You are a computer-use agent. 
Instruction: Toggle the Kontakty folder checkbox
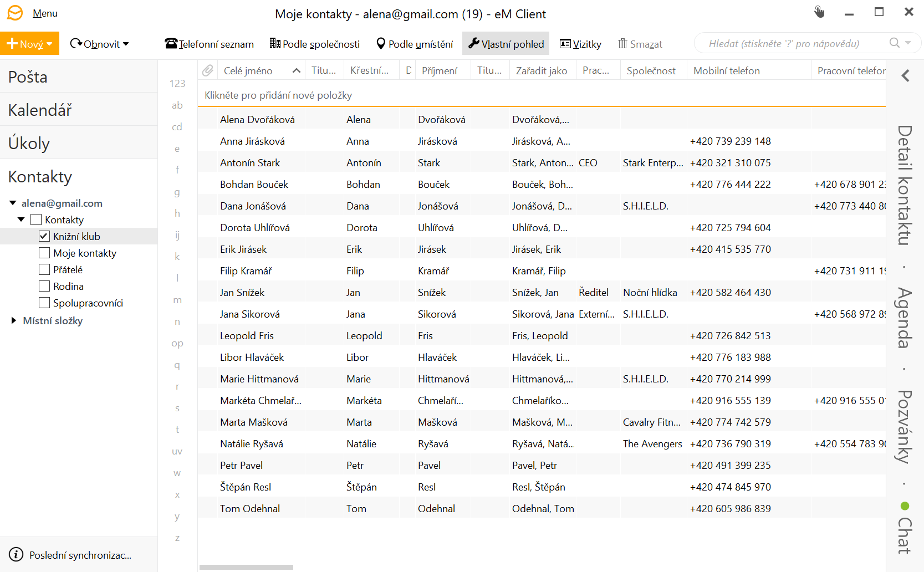tap(36, 219)
